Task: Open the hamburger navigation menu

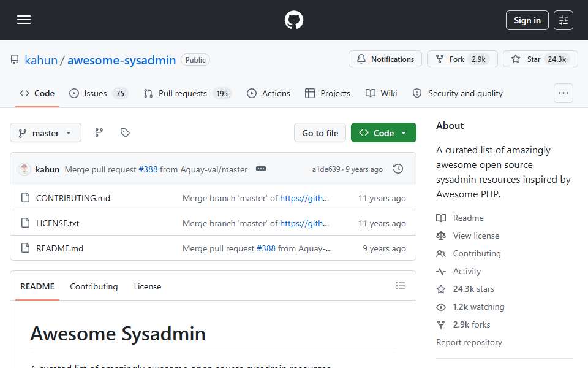Action: pyautogui.click(x=24, y=20)
